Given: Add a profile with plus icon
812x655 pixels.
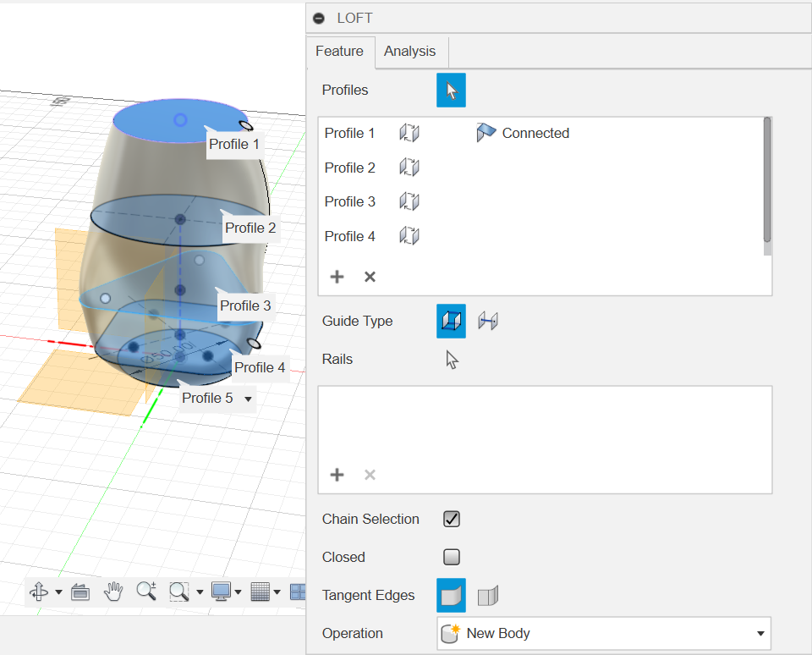Looking at the screenshot, I should (337, 277).
